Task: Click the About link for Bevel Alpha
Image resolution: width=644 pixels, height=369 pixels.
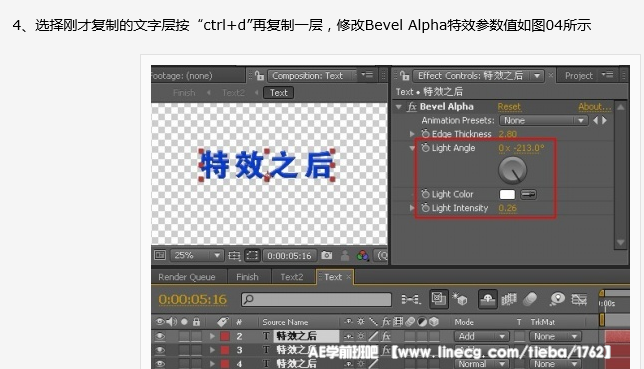Action: click(x=594, y=107)
